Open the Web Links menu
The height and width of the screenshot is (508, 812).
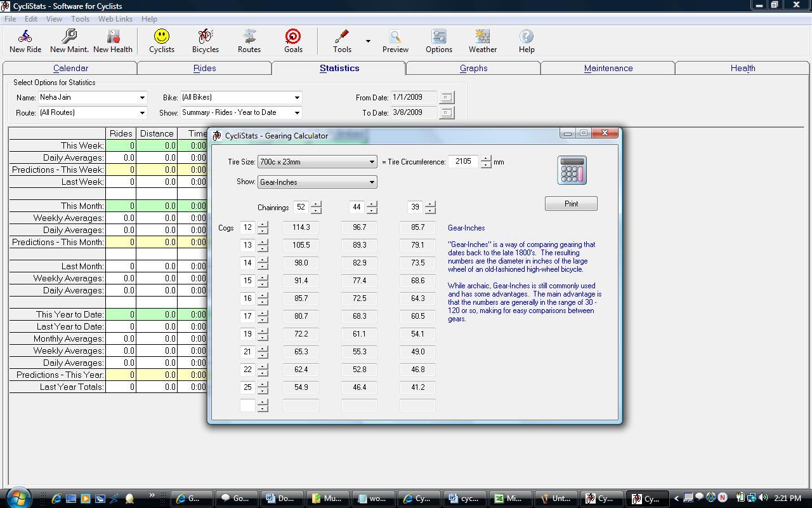pyautogui.click(x=115, y=19)
